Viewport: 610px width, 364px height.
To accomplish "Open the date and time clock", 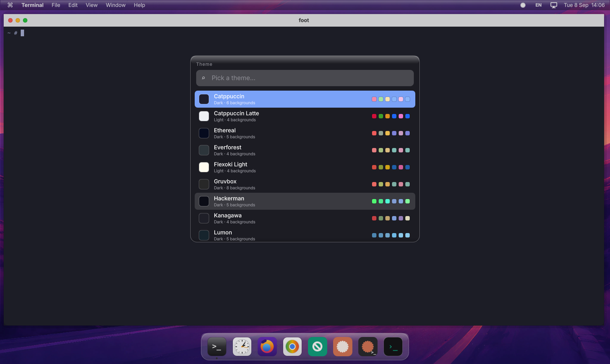I will tap(584, 5).
